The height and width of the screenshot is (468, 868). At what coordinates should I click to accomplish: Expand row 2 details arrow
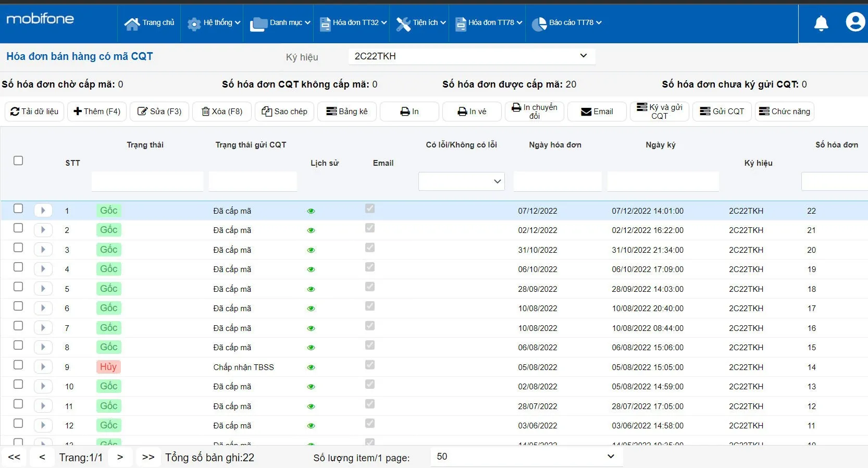(x=43, y=230)
